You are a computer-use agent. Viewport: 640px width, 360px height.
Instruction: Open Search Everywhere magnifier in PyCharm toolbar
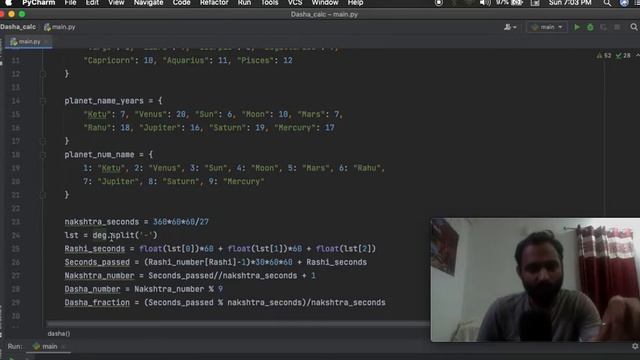point(634,27)
